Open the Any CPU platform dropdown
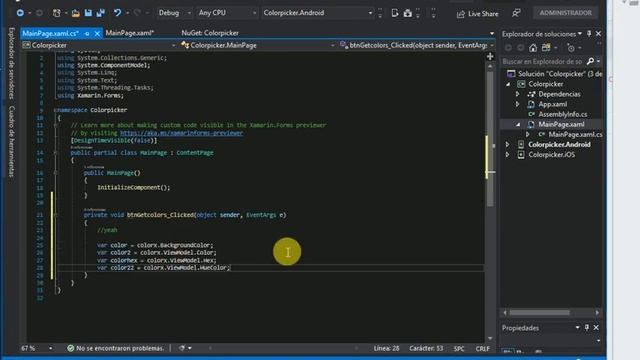This screenshot has width=640, height=360. [227, 13]
